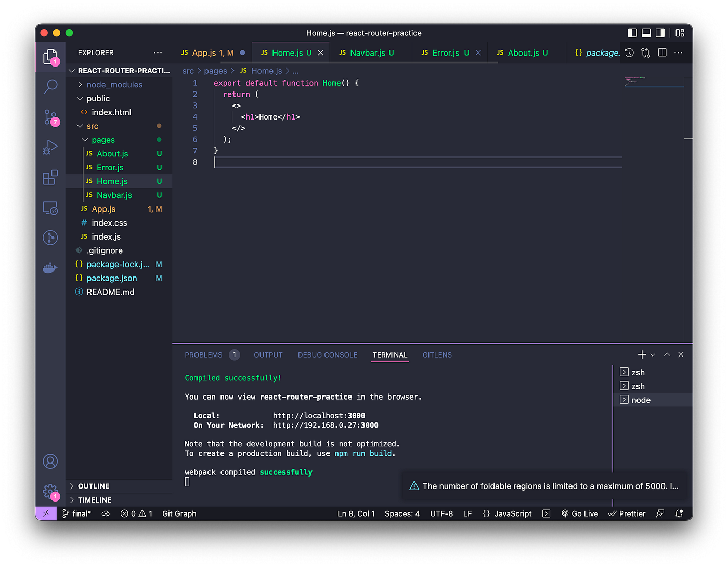Open the Remote Explorer view

(x=50, y=207)
